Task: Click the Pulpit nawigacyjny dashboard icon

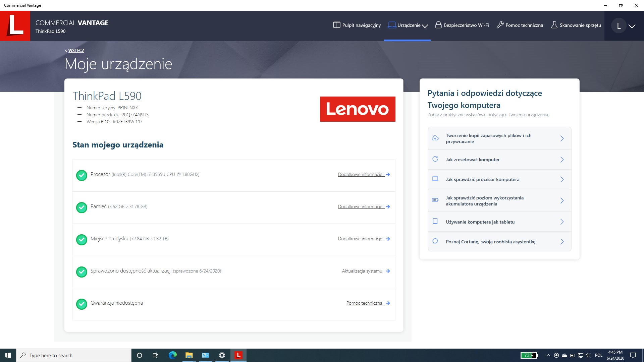Action: click(336, 25)
